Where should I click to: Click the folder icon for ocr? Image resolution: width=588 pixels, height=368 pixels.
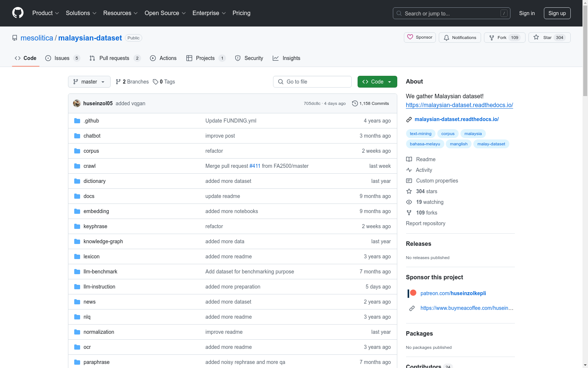point(77,347)
